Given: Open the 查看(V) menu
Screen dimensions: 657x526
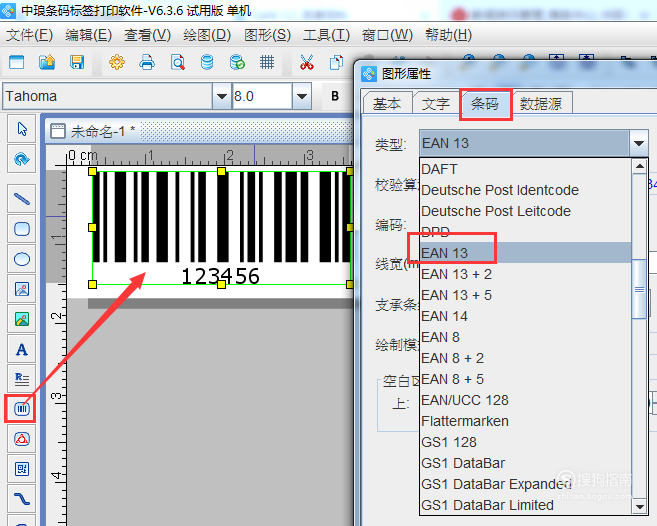Looking at the screenshot, I should pos(147,35).
